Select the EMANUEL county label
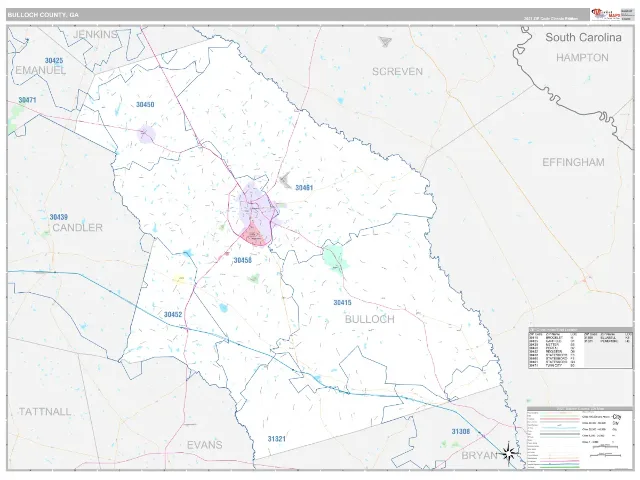This screenshot has width=640, height=480. tap(40, 70)
